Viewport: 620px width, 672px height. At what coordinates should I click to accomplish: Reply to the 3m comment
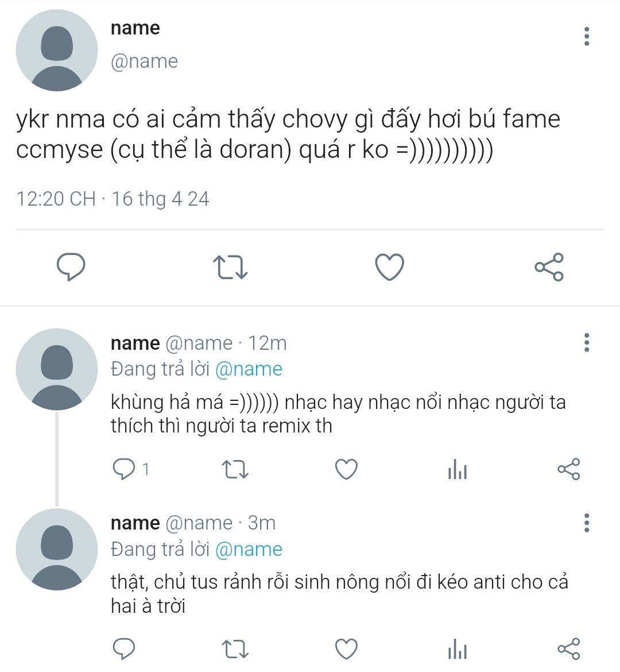tap(124, 648)
